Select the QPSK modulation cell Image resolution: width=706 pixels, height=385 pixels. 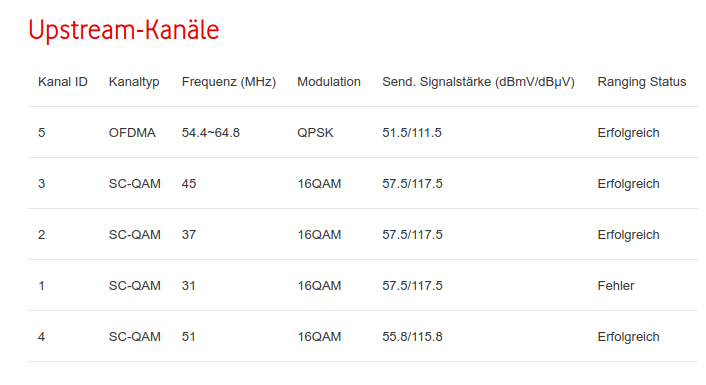[315, 133]
